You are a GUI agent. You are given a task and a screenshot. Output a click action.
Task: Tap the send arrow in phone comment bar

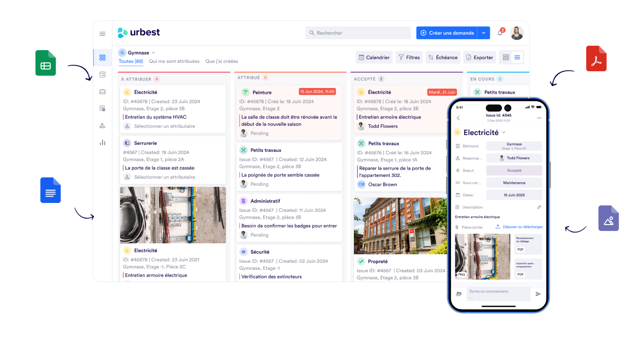click(x=538, y=294)
